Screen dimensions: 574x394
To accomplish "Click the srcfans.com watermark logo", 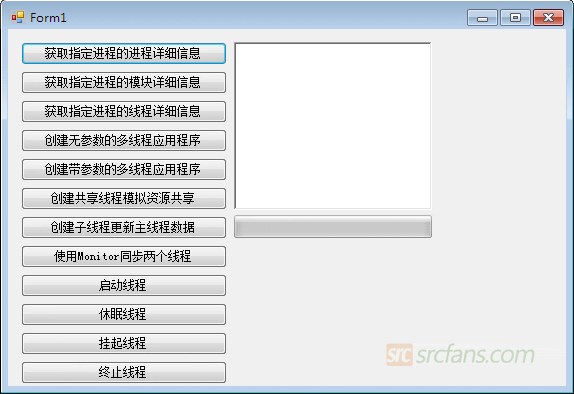I will pyautogui.click(x=460, y=354).
